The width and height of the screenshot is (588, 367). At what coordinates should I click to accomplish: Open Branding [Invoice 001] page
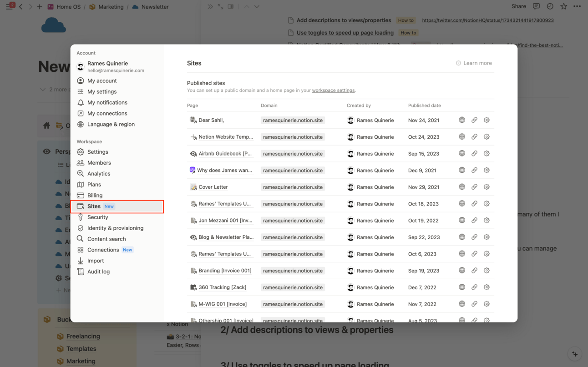coord(225,271)
